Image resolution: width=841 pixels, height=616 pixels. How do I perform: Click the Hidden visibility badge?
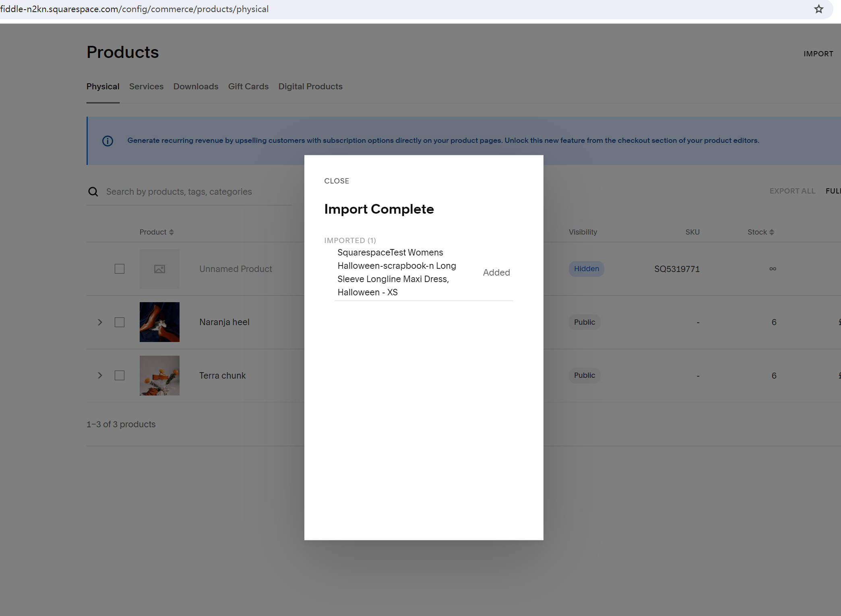(x=586, y=269)
